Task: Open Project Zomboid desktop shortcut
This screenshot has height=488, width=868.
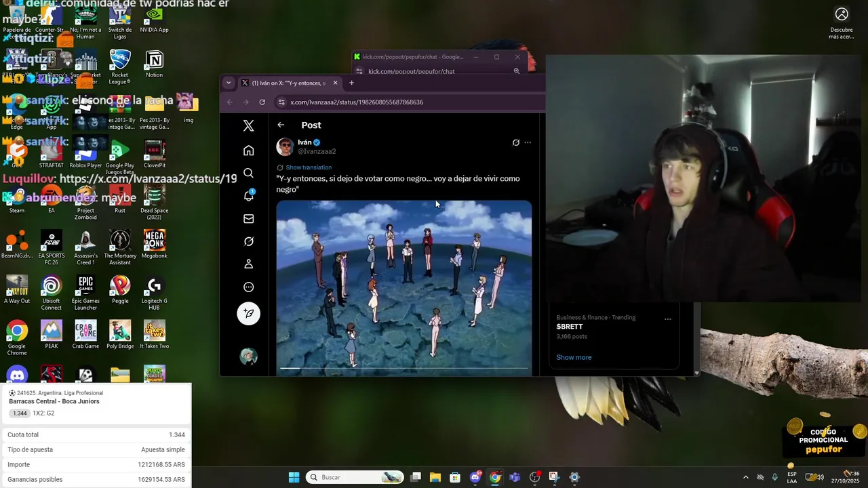Action: [x=85, y=202]
